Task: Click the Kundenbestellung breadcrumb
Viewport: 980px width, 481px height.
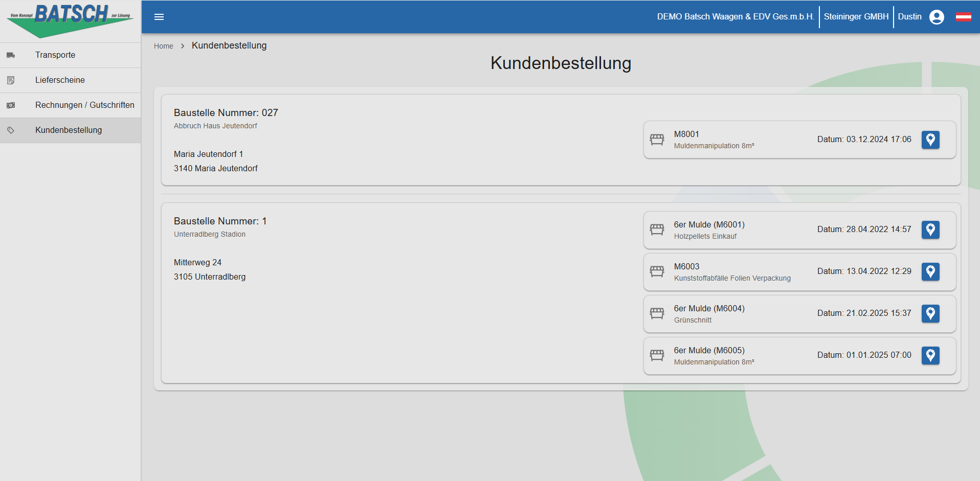Action: coord(229,45)
